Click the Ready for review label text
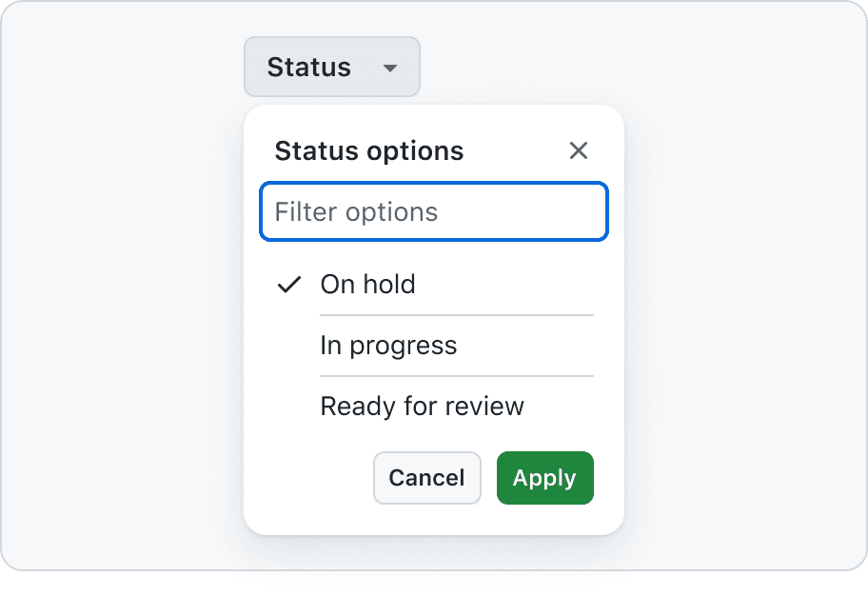 pos(422,407)
